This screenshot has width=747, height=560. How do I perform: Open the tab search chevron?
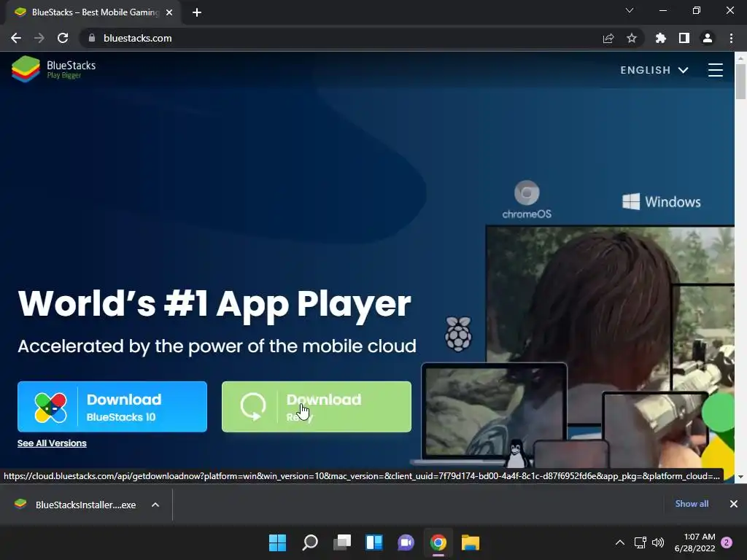(630, 10)
